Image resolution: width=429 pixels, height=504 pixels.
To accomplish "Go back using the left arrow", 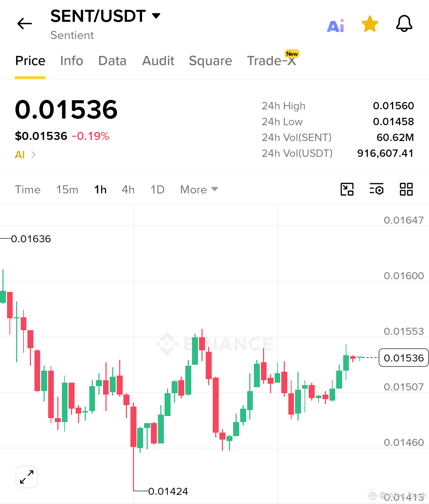I will (x=25, y=24).
